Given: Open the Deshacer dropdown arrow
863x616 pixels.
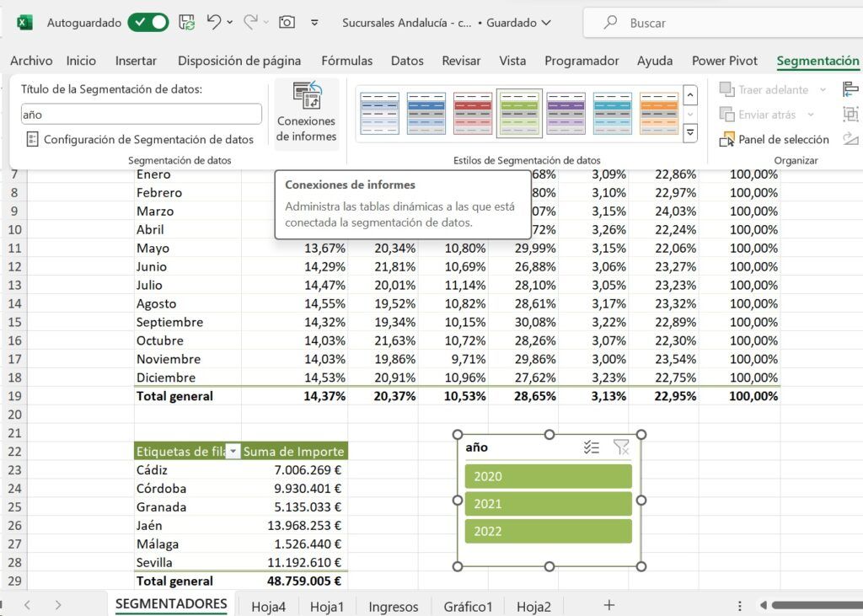Looking at the screenshot, I should [230, 23].
